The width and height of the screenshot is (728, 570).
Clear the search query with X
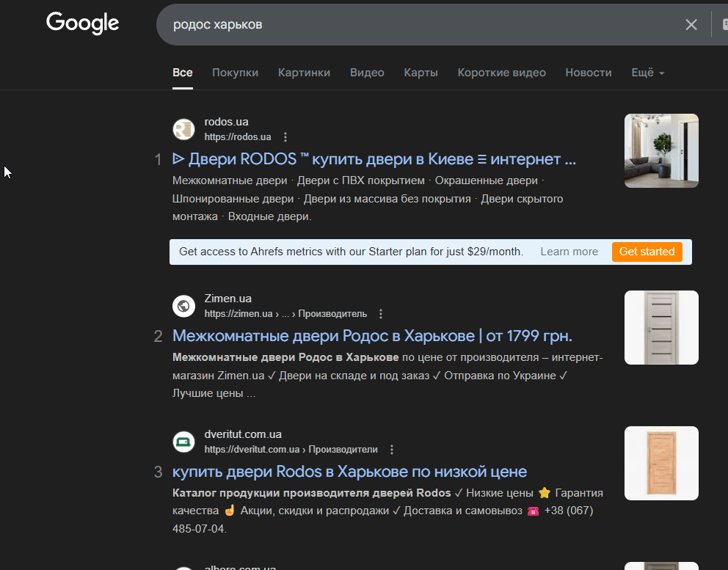[x=691, y=25]
